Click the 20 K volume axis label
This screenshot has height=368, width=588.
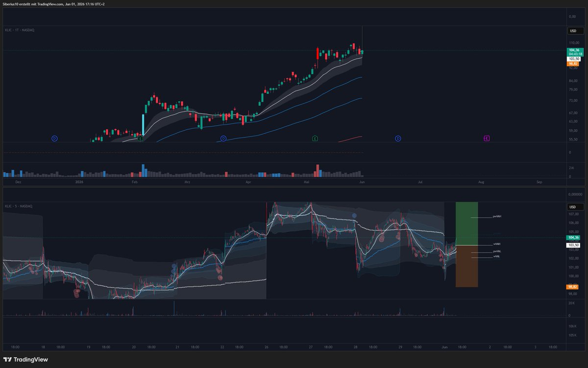571,304
